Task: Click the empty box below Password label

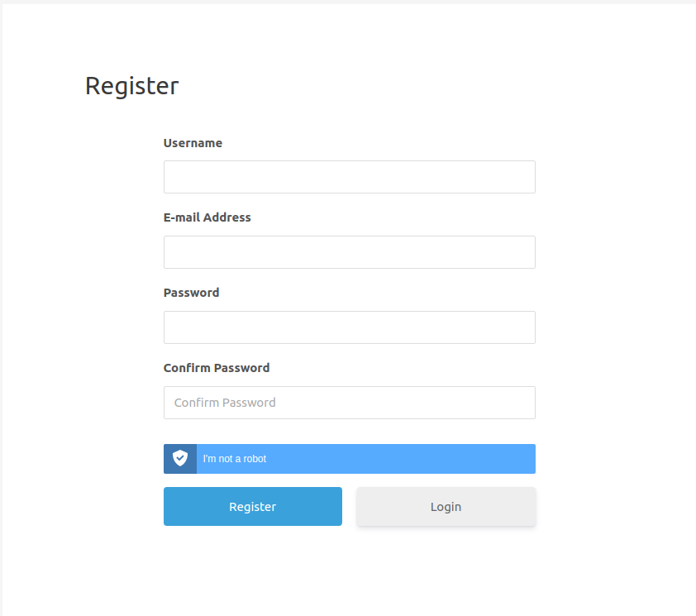Action: (349, 327)
